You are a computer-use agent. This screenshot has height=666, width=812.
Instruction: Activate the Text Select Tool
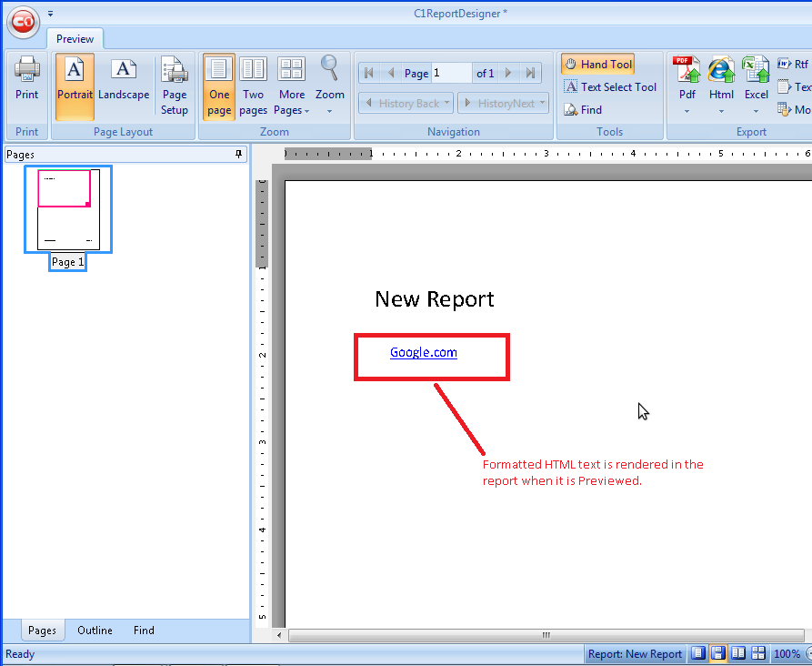coord(610,87)
